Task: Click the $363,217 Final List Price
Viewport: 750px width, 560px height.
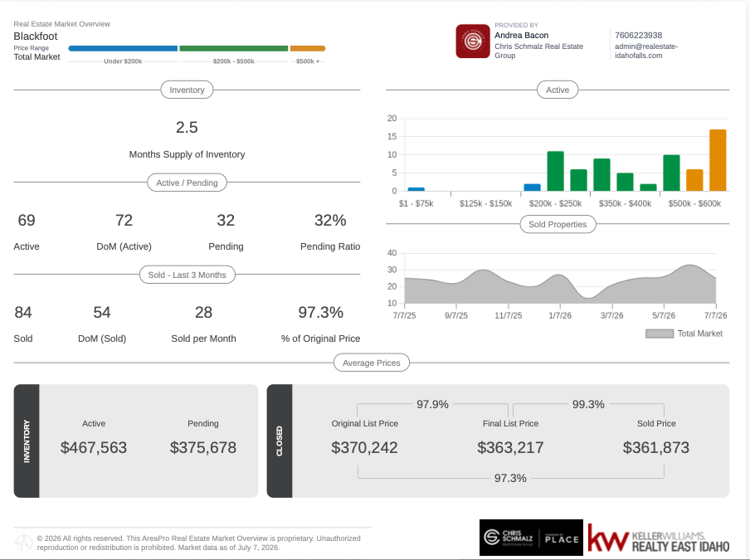Action: (x=510, y=448)
